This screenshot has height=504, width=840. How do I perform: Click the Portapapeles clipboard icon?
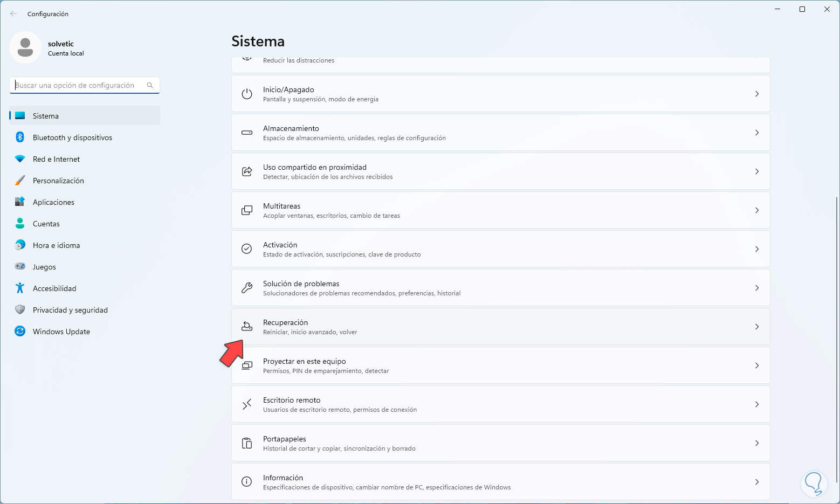coord(247,443)
